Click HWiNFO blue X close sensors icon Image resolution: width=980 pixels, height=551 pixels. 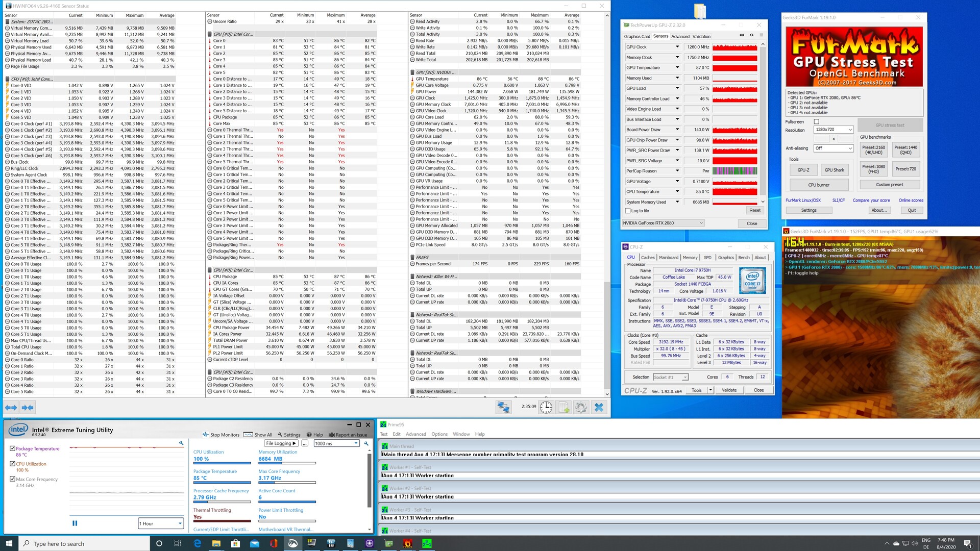pyautogui.click(x=599, y=407)
